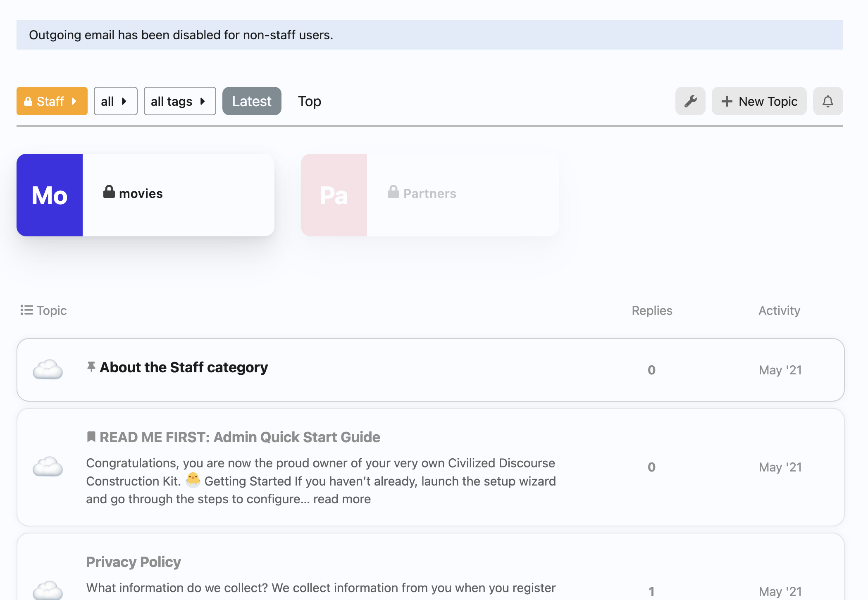868x600 pixels.
Task: Sort topics by Activity column
Action: coord(779,311)
